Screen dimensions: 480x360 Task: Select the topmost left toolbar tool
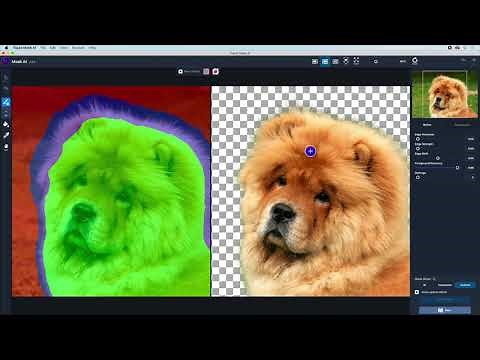[6, 77]
